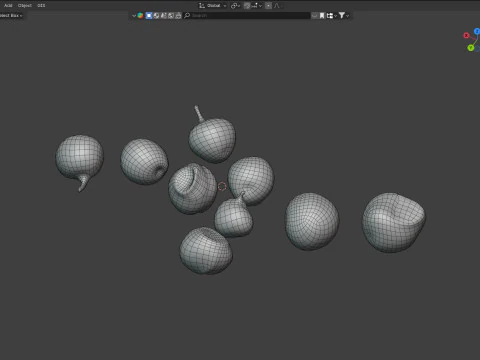Click the second icon right of the blue filter icon

pyautogui.click(x=164, y=16)
